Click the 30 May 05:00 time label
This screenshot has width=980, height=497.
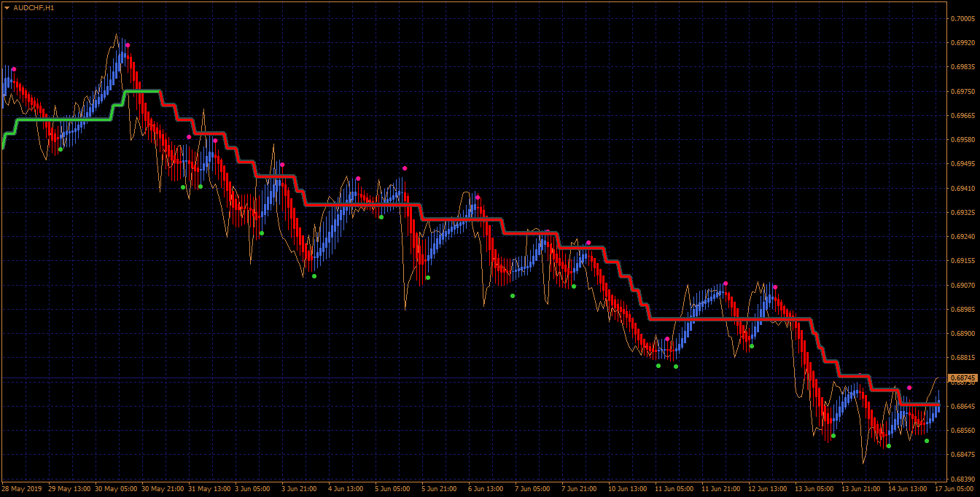[x=116, y=489]
